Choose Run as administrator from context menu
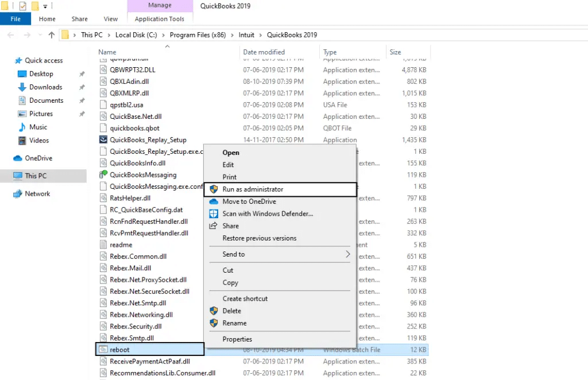The height and width of the screenshot is (380, 588). (x=253, y=189)
